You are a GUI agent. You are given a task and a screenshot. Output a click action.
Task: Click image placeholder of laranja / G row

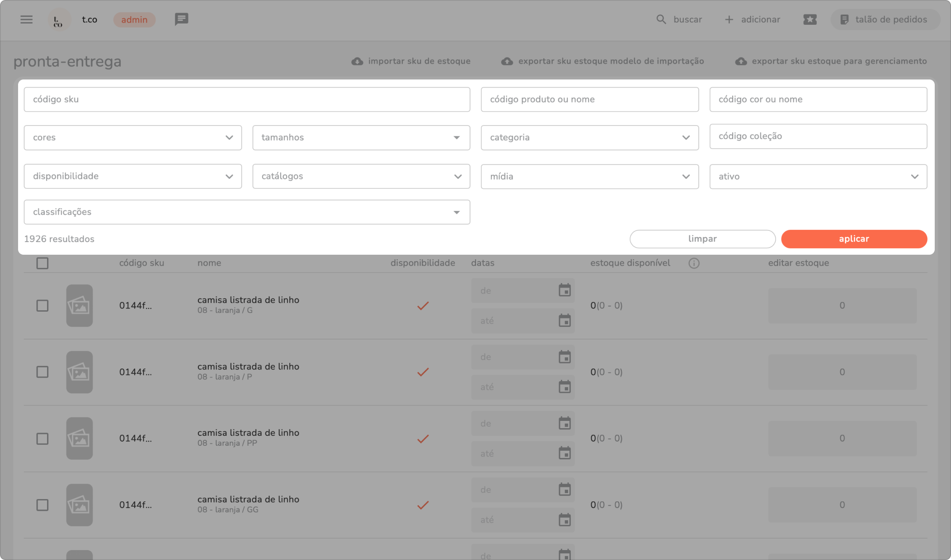(80, 306)
